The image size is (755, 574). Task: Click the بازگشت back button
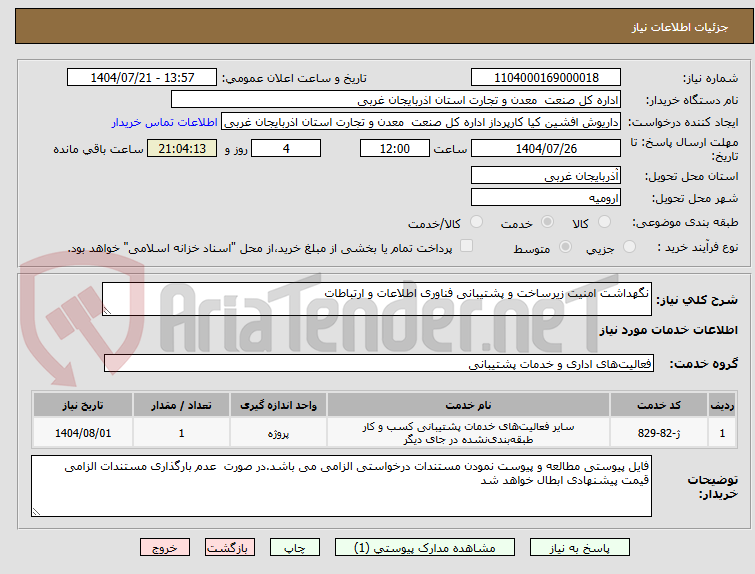[230, 548]
